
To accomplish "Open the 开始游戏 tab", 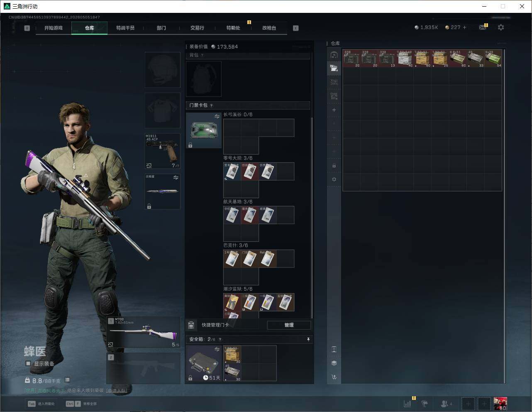I will point(54,28).
